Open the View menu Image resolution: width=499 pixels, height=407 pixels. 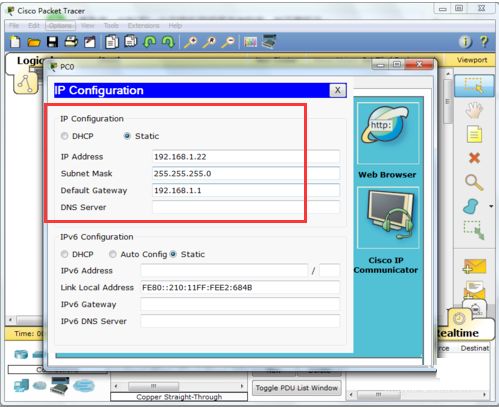click(88, 26)
